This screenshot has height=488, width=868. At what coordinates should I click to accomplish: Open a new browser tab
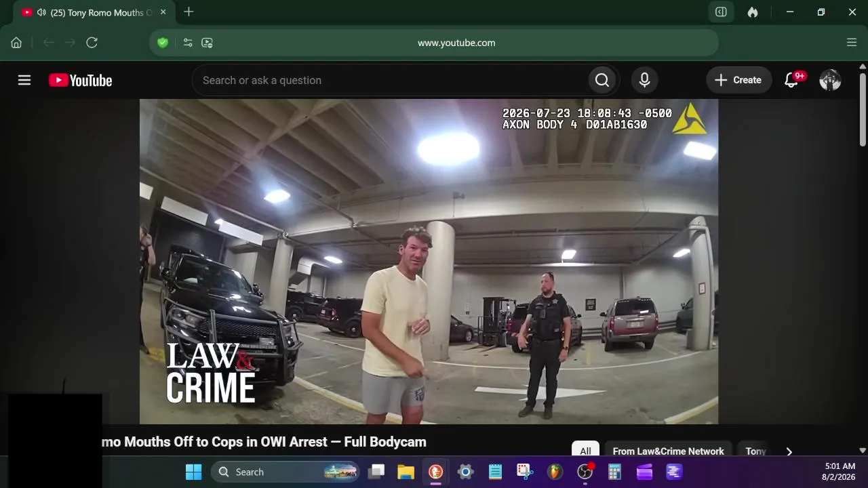189,12
